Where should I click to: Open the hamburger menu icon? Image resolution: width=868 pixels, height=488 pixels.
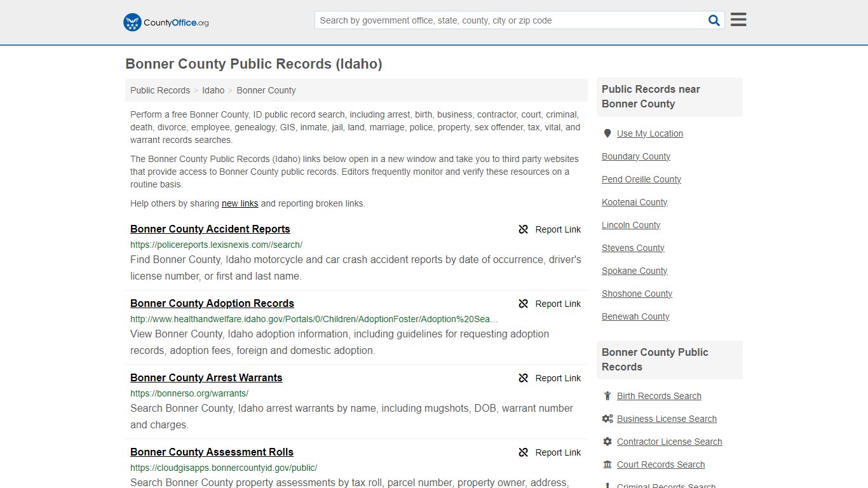[738, 20]
